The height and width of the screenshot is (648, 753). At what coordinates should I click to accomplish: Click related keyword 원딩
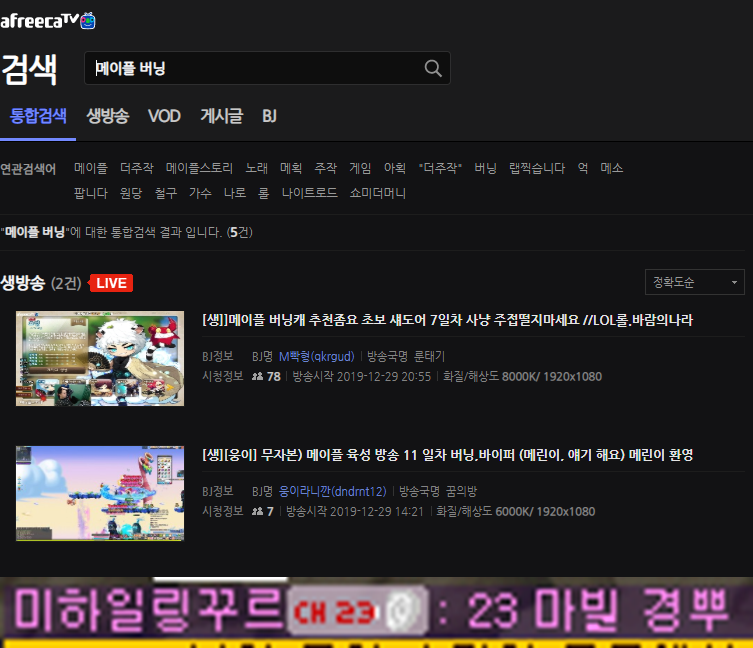coord(131,193)
